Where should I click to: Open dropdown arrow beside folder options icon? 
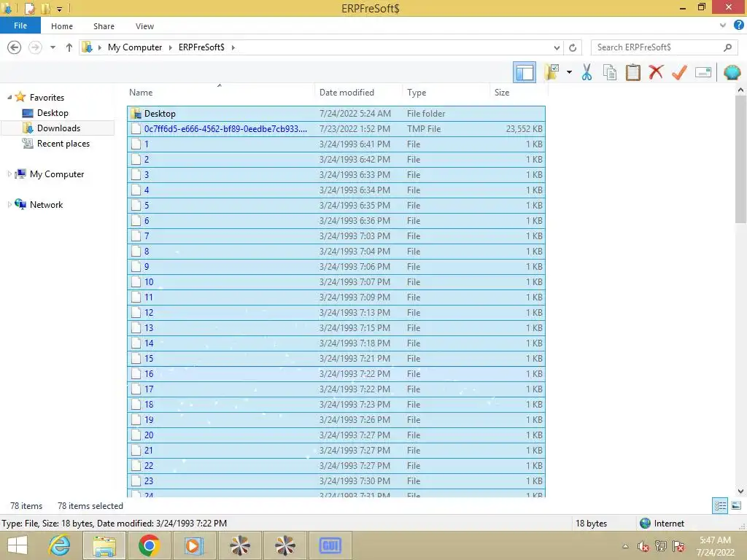[569, 72]
